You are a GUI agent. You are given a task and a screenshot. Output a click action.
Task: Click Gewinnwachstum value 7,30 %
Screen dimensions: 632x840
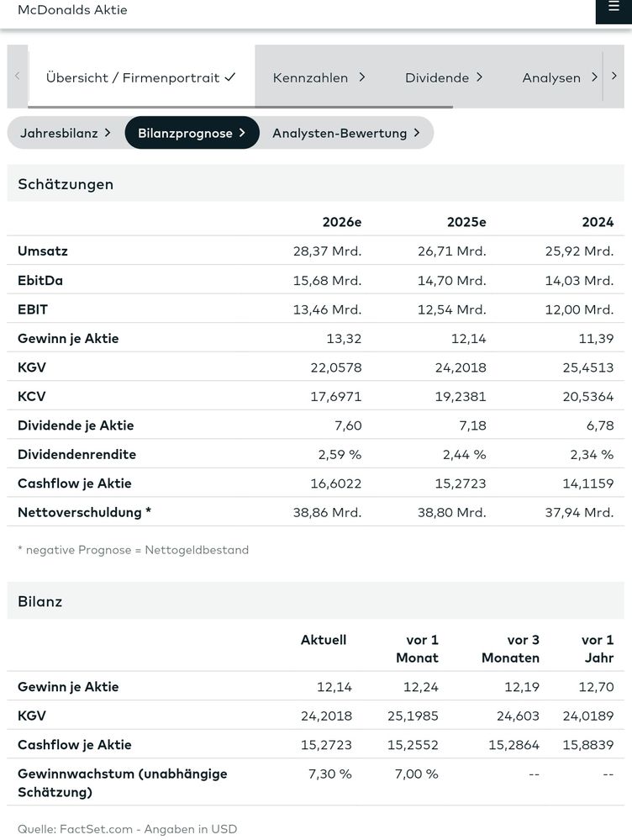330,774
